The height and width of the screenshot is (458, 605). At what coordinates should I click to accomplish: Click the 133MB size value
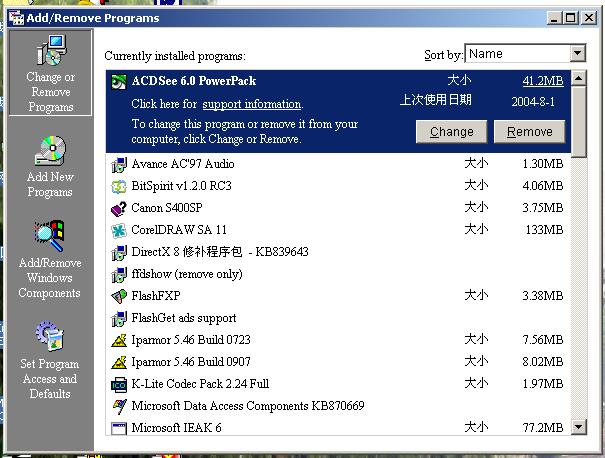(x=544, y=230)
